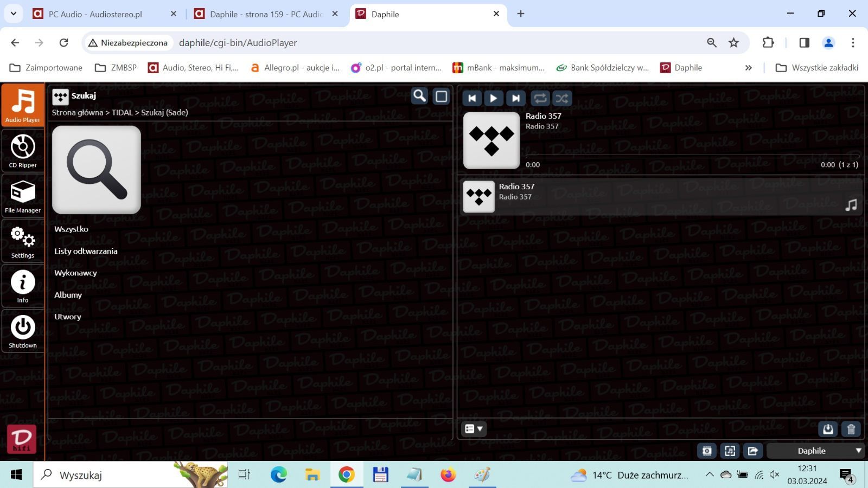Select Wykonawcy search category

pos(75,273)
